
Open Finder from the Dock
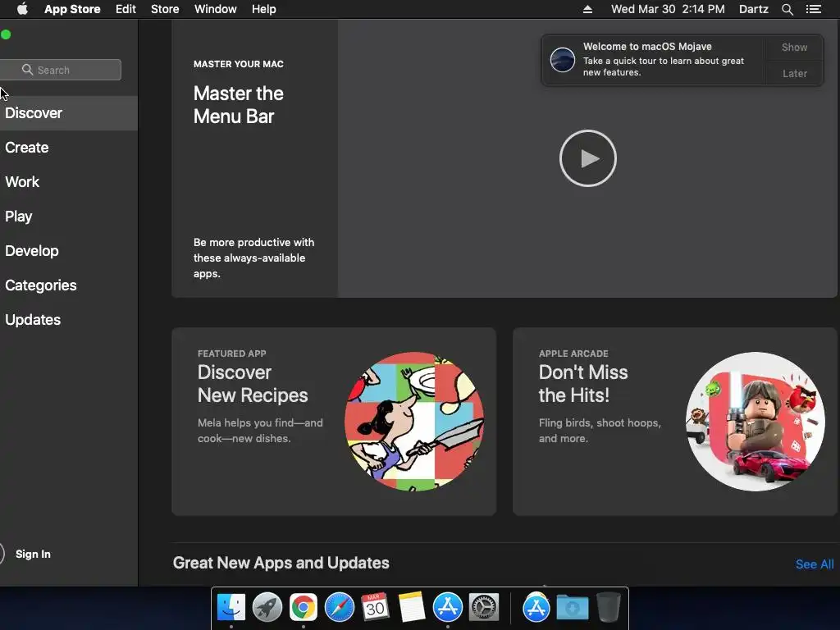click(231, 607)
